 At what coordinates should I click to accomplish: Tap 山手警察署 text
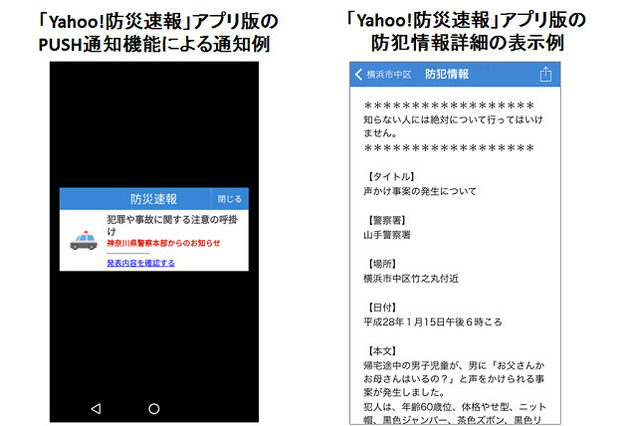pyautogui.click(x=387, y=235)
